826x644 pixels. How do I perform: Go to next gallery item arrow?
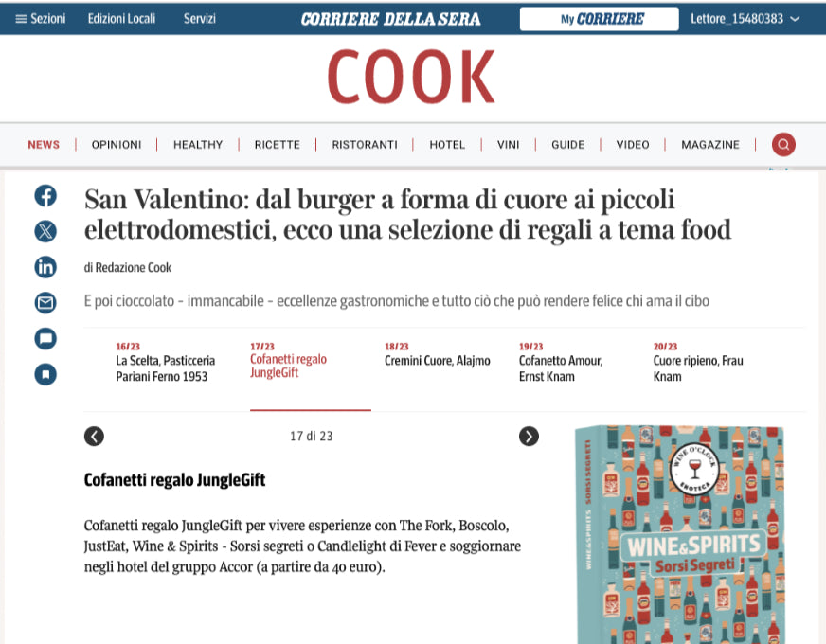pos(529,436)
